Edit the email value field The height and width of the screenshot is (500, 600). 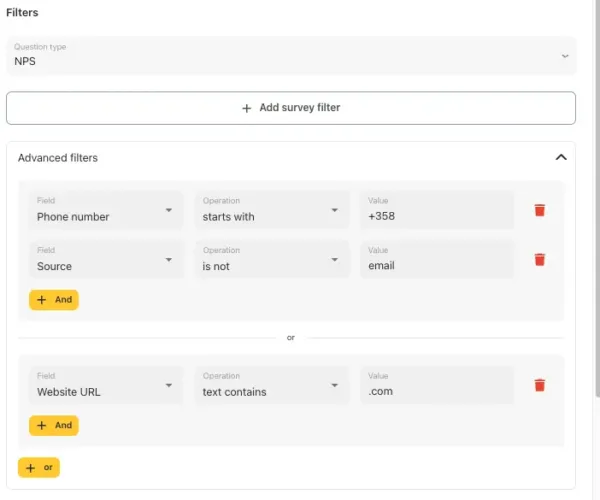(437, 259)
